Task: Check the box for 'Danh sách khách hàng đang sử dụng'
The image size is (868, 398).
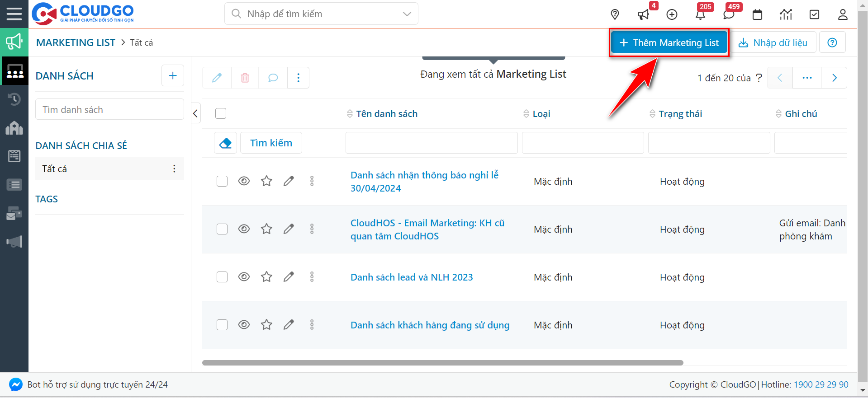Action: pos(222,325)
